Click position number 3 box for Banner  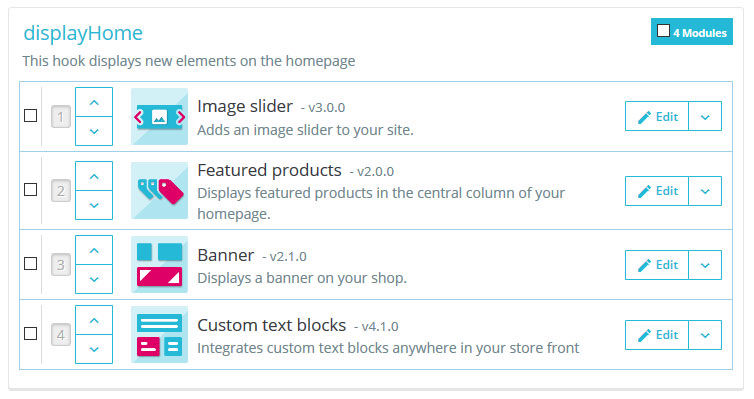click(61, 265)
